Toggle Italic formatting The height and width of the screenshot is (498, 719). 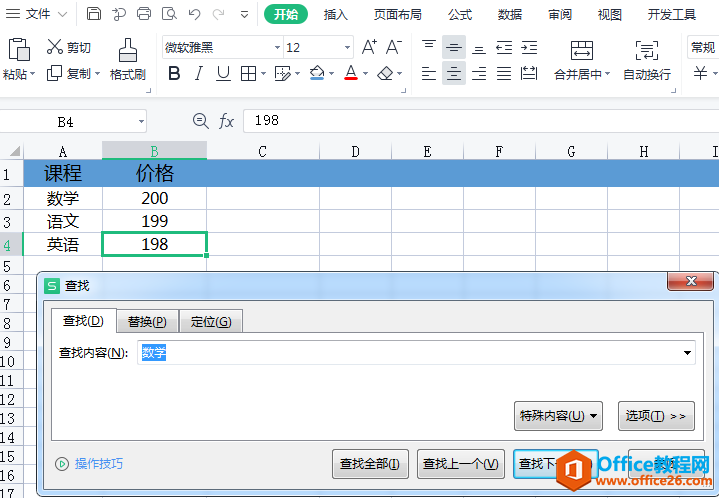tap(199, 73)
